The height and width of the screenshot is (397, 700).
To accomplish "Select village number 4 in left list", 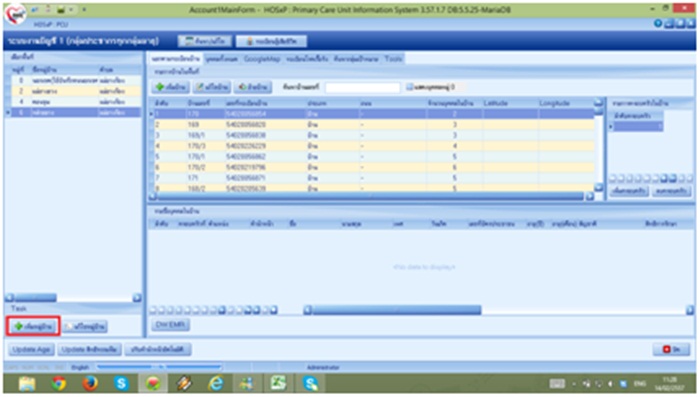I will click(75, 102).
